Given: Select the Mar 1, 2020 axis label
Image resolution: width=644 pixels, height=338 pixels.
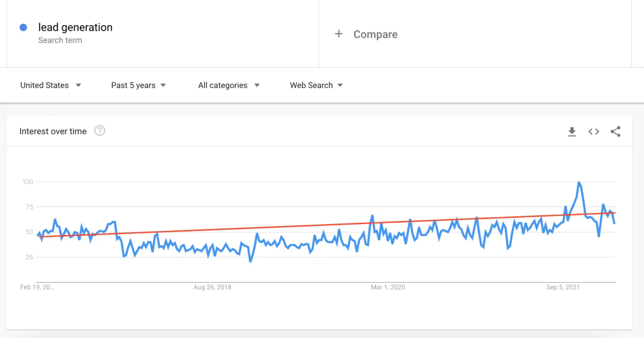Looking at the screenshot, I should point(387,287).
